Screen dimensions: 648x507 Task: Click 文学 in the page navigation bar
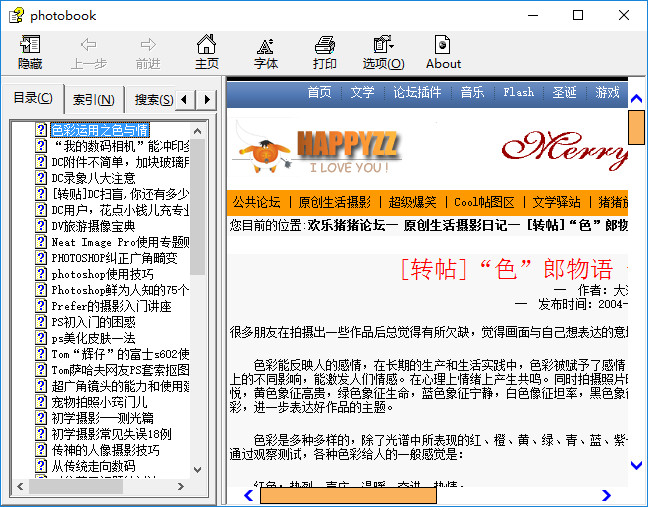(362, 92)
